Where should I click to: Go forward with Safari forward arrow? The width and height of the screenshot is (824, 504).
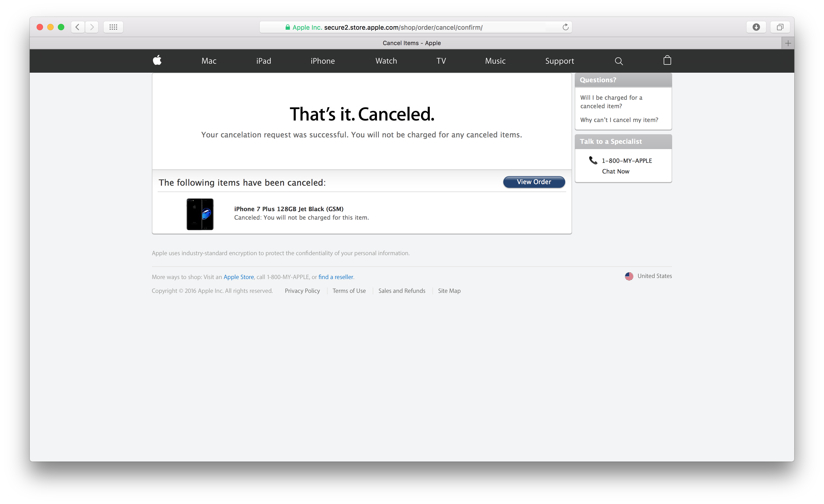click(92, 27)
